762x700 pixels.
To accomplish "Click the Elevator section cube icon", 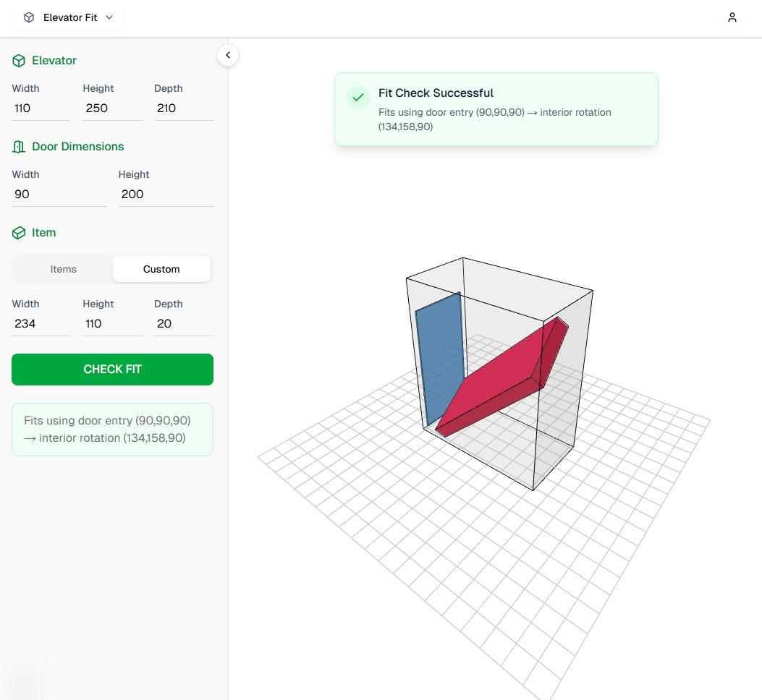I will (19, 61).
